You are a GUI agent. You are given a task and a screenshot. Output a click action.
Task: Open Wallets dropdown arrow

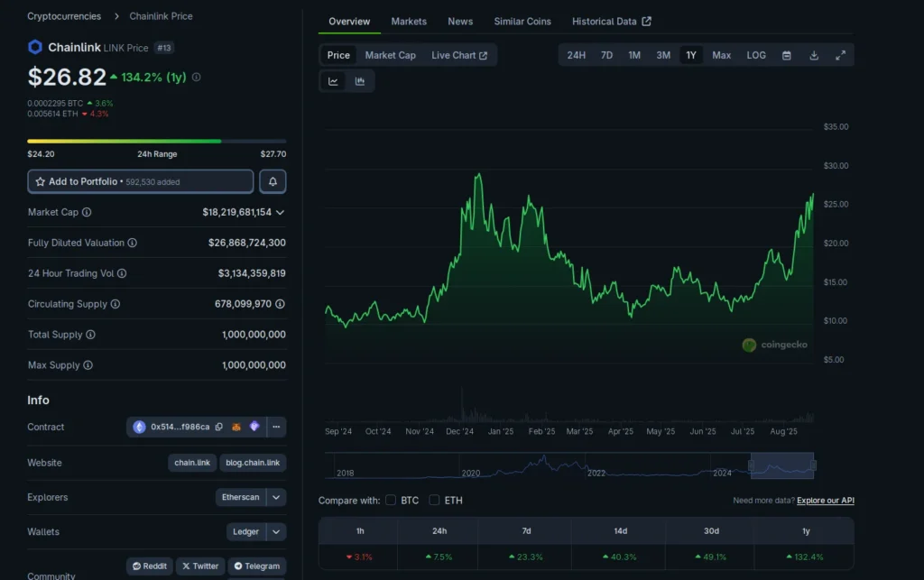276,531
